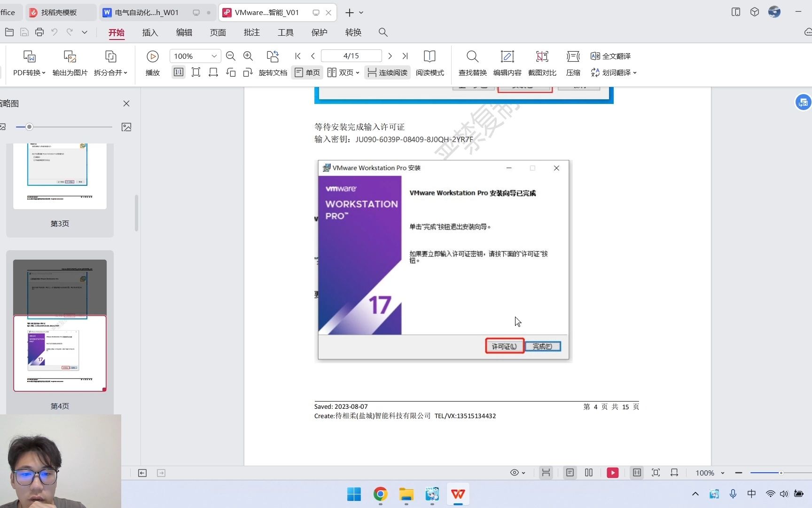The height and width of the screenshot is (508, 812).
Task: Toggle status bar continuous scroll icon
Action: point(546,473)
